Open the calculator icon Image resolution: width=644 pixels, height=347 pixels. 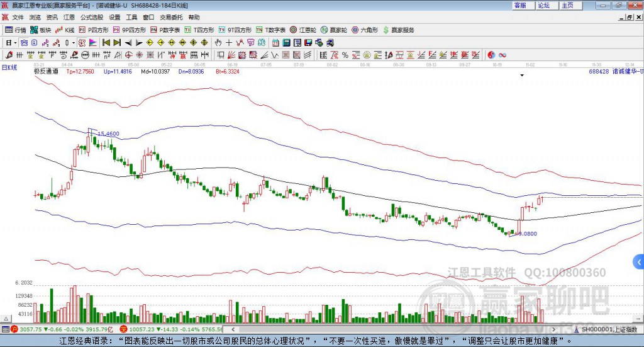click(287, 43)
